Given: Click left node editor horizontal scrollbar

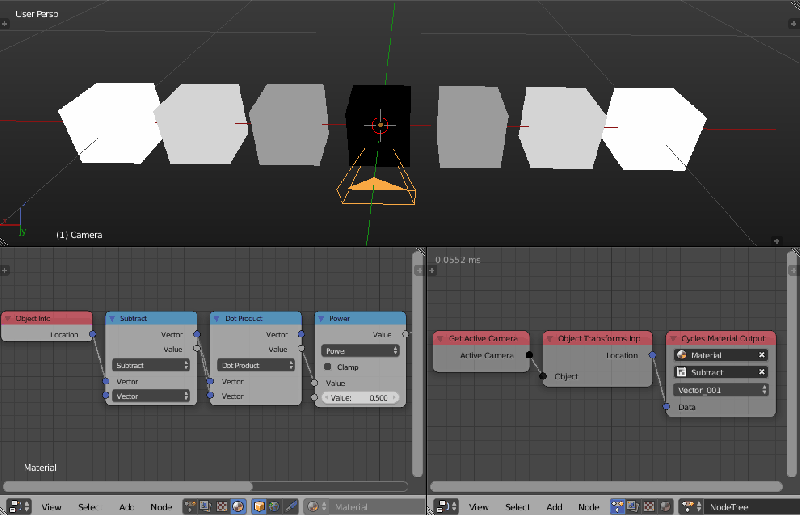Looking at the screenshot, I should point(128,486).
